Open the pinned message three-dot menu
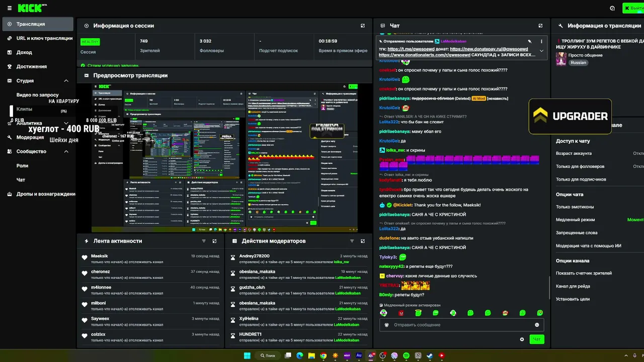Image resolution: width=644 pixels, height=362 pixels. tap(541, 41)
